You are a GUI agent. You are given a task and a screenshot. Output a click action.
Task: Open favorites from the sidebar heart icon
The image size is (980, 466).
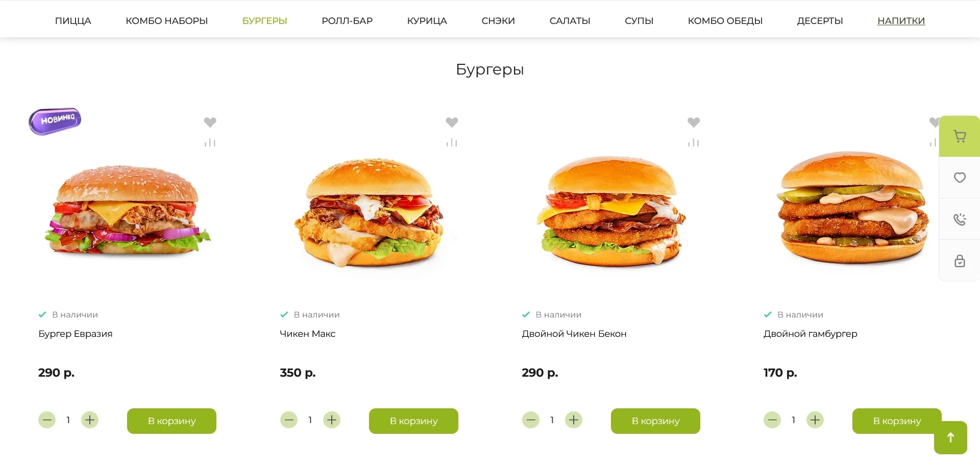[960, 178]
